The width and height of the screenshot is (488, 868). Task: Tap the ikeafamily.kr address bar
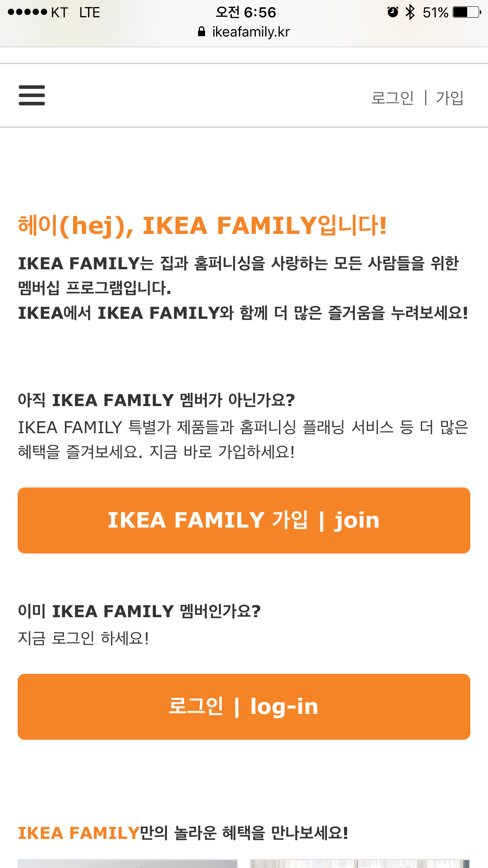click(244, 31)
